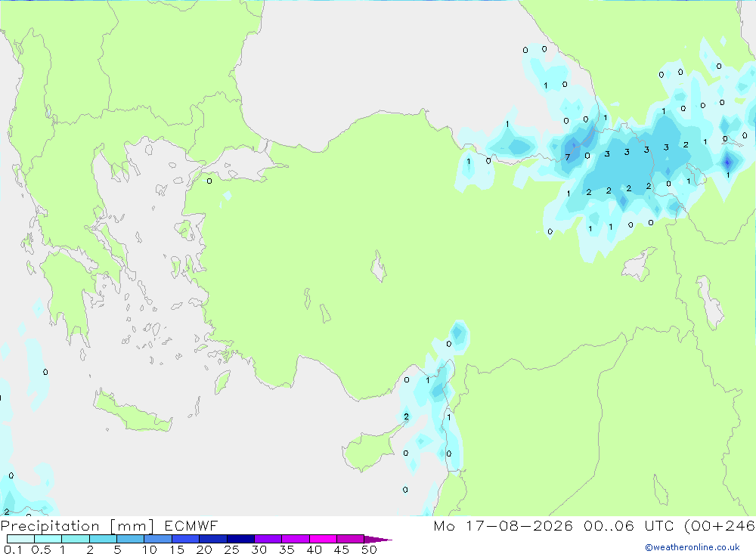Click the "Precipitation" title word

point(50,525)
